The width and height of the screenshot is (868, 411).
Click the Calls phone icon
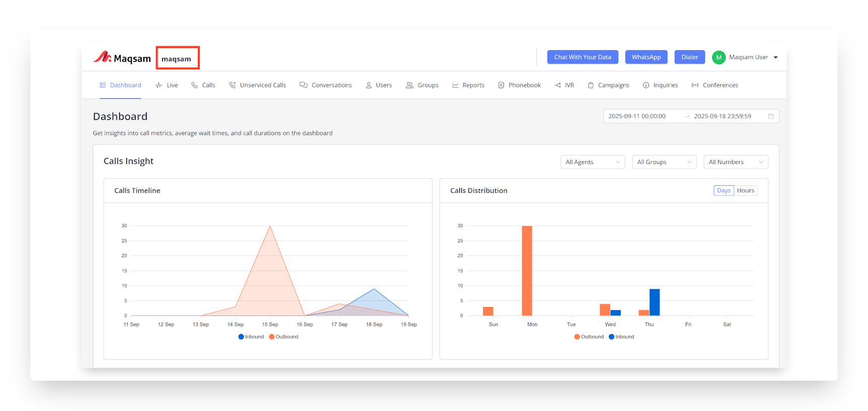point(194,85)
